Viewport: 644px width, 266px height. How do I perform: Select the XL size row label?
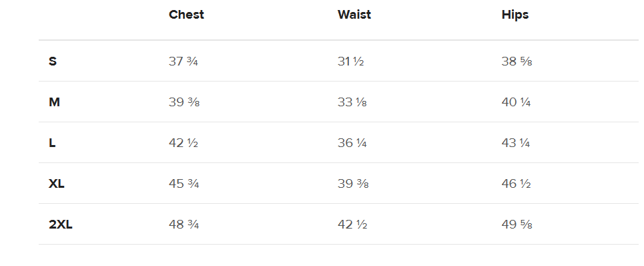56,184
